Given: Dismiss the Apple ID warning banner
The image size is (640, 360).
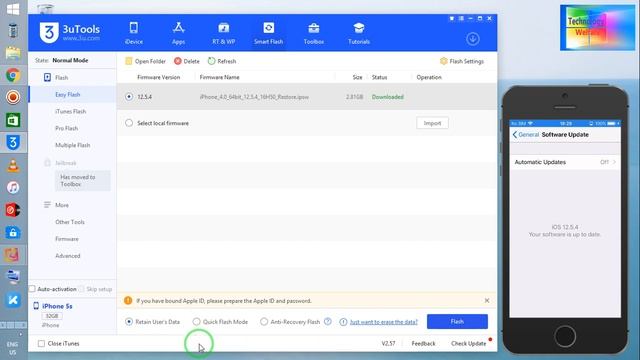Looking at the screenshot, I should 487,300.
